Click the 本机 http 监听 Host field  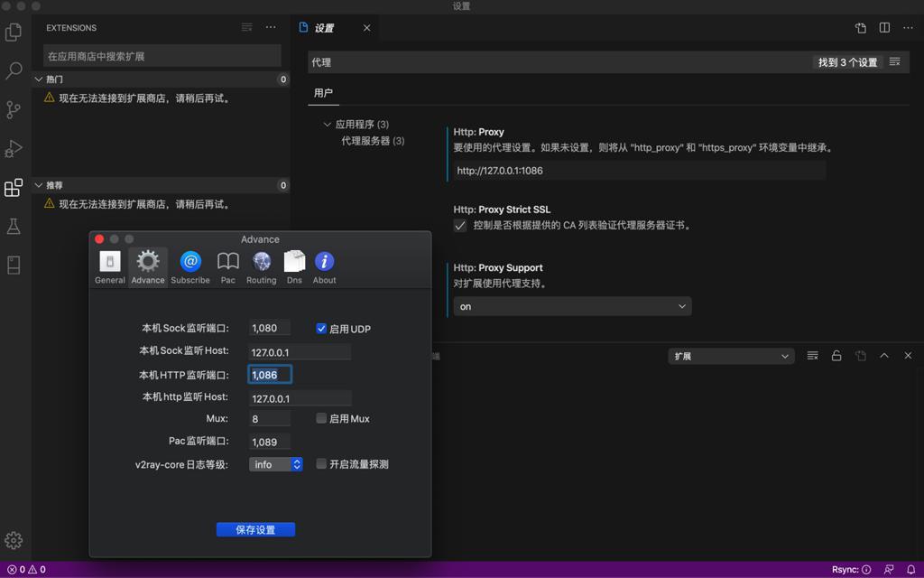[300, 398]
